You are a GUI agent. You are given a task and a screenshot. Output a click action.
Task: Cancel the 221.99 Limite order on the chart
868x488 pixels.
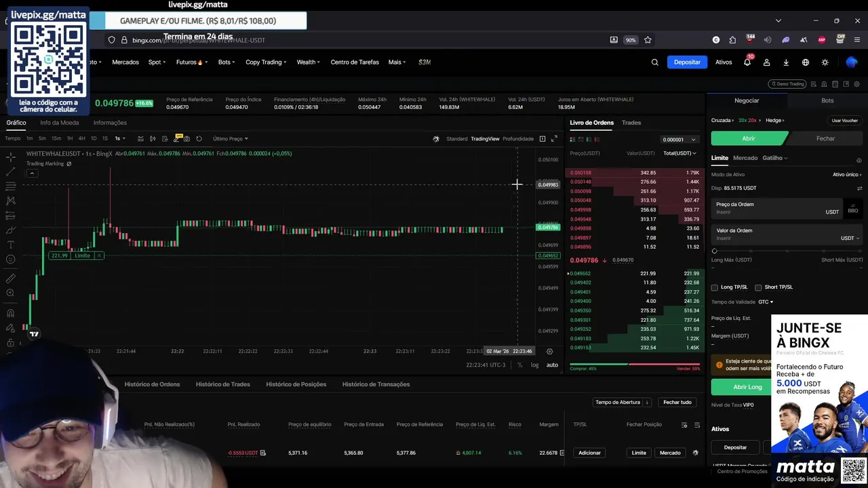tap(99, 256)
